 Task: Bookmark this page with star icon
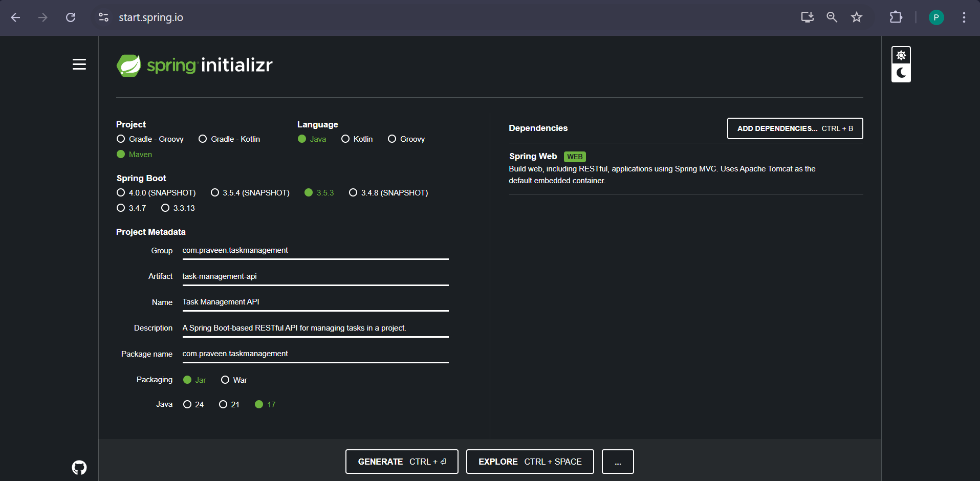857,17
